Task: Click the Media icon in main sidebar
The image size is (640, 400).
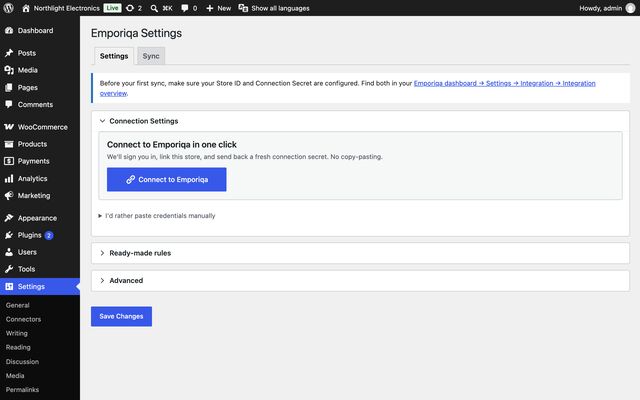Action: click(9, 70)
